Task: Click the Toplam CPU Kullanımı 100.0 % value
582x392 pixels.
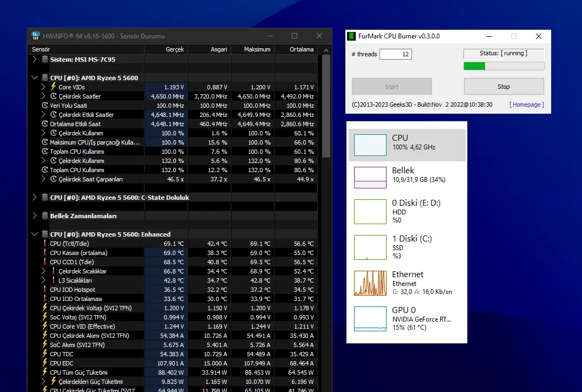Action: click(173, 152)
